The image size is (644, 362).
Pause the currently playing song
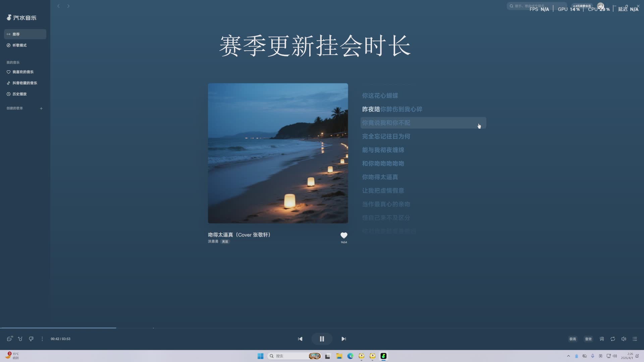[322, 339]
